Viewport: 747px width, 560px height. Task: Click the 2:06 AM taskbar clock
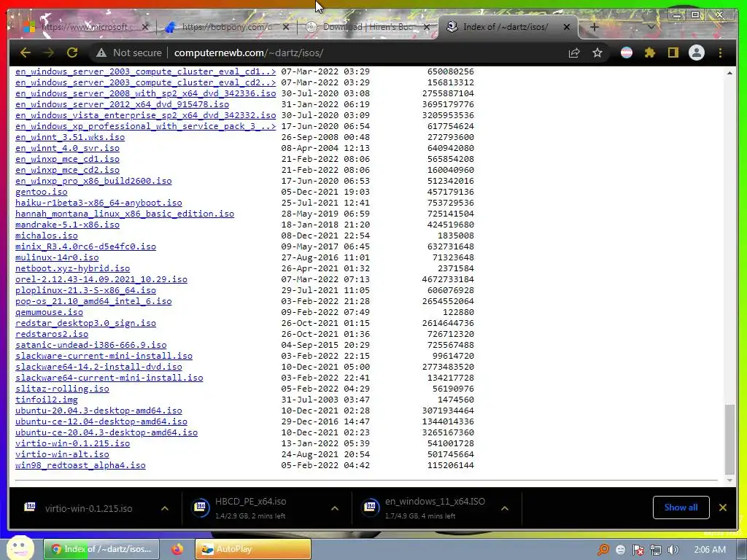[x=710, y=550]
